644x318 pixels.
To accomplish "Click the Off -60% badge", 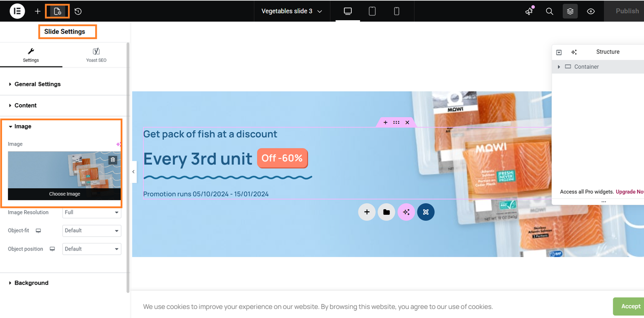I will (282, 158).
